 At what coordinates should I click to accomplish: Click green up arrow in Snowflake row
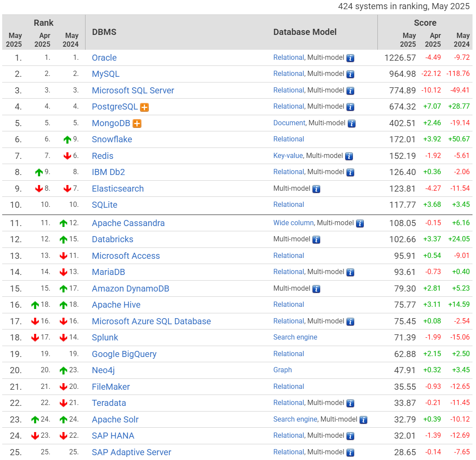tap(67, 140)
